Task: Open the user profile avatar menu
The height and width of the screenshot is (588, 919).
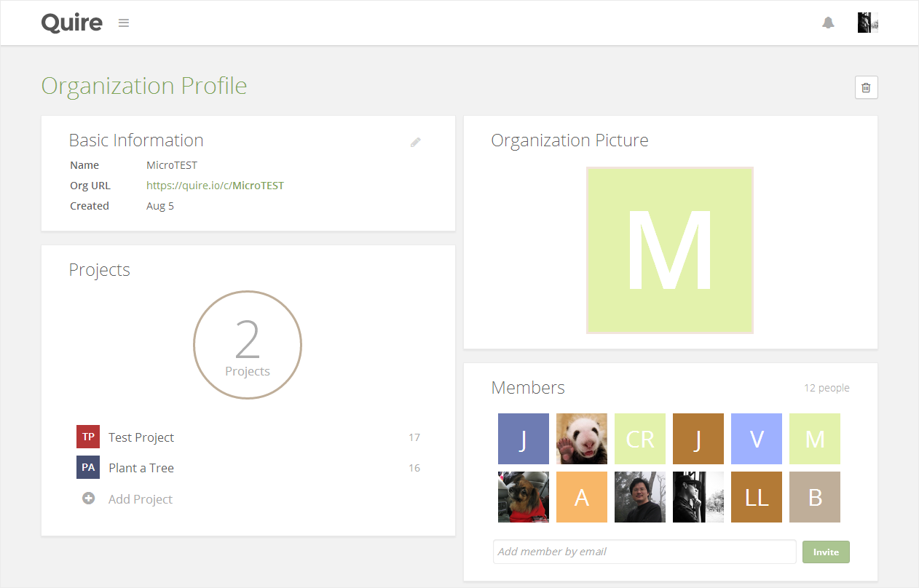Action: (x=868, y=23)
